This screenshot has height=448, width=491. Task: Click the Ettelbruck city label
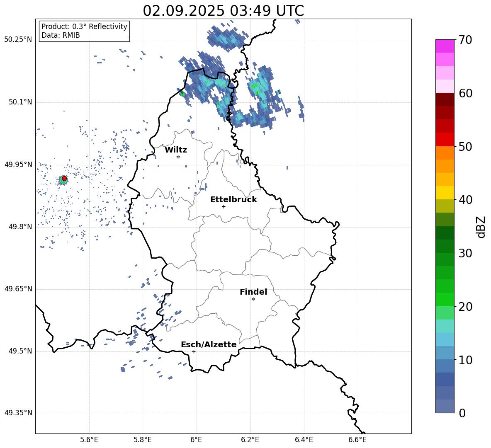click(x=233, y=200)
